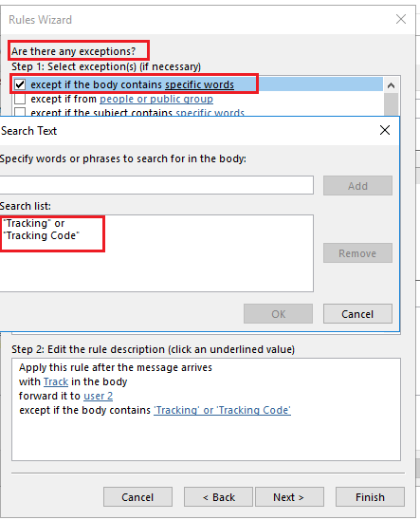This screenshot has height=520, width=420.
Task: Click the Add button in Search Text
Action: [x=357, y=186]
